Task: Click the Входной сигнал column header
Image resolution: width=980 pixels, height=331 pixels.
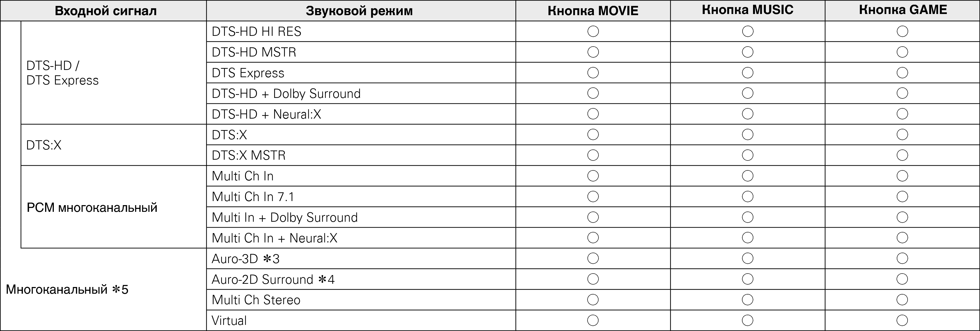Action: 105,11
